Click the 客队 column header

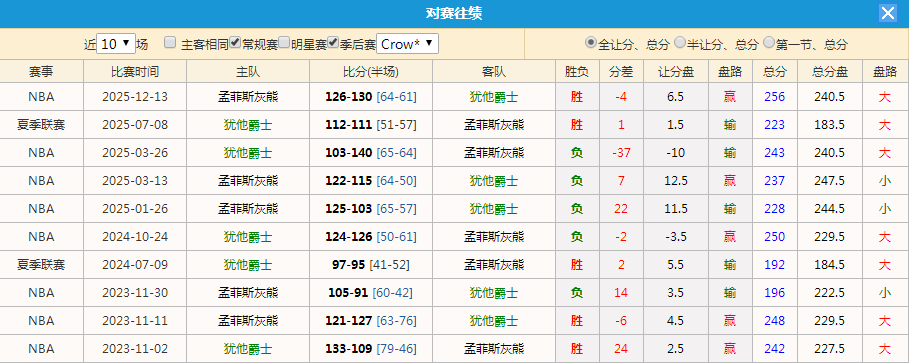[494, 71]
